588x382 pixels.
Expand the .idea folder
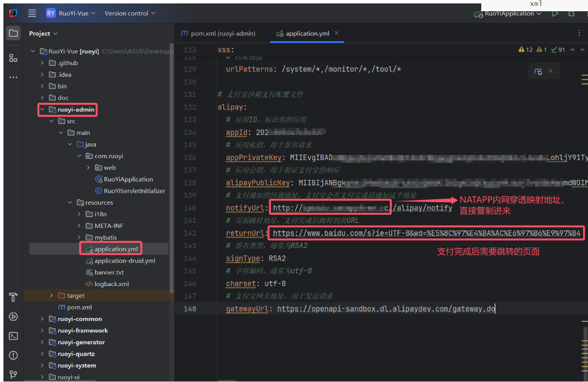pyautogui.click(x=43, y=75)
